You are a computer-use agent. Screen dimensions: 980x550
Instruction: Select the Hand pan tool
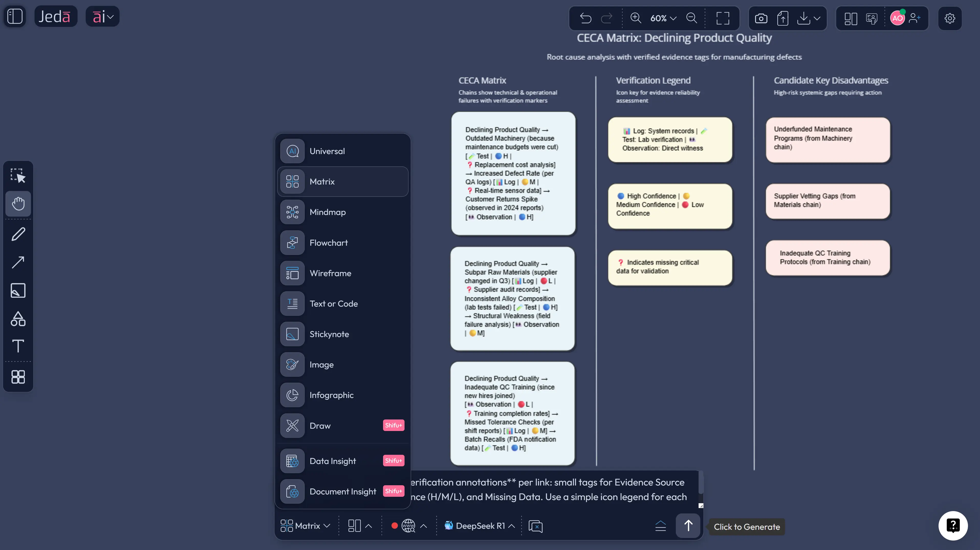(18, 204)
